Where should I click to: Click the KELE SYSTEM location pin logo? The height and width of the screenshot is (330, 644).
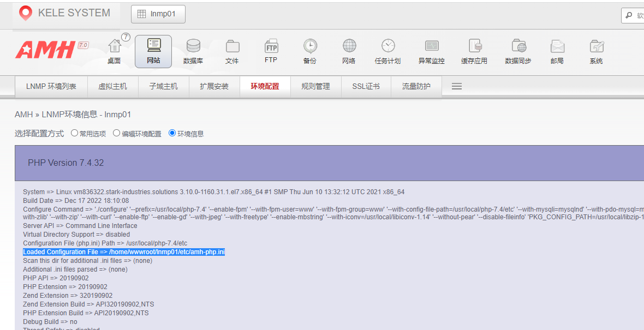[26, 13]
